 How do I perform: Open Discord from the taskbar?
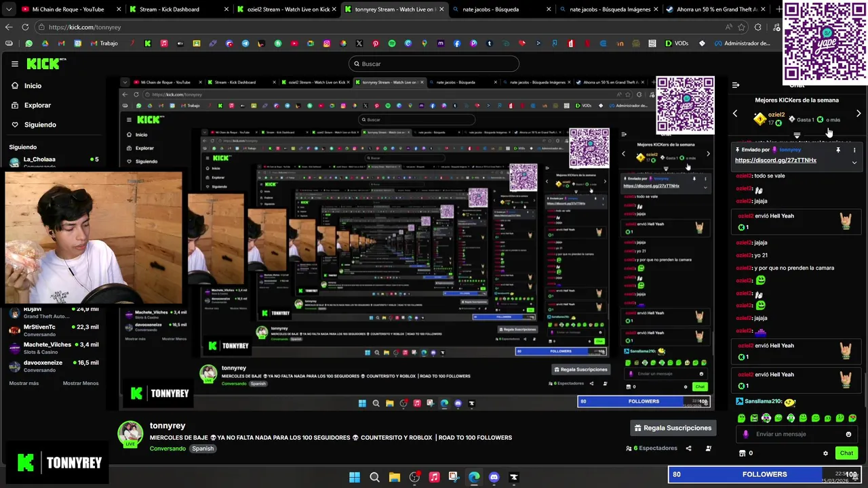[494, 477]
